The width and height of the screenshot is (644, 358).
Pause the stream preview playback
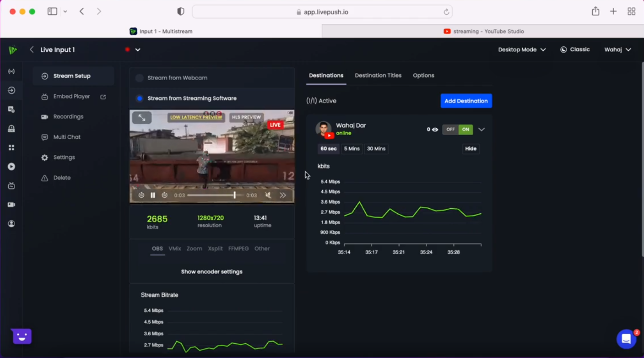click(x=153, y=195)
